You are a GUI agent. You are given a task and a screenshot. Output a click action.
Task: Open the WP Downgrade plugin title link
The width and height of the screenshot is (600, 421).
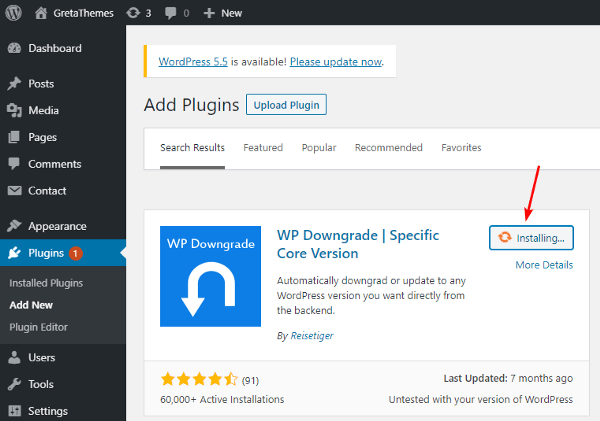coord(358,244)
